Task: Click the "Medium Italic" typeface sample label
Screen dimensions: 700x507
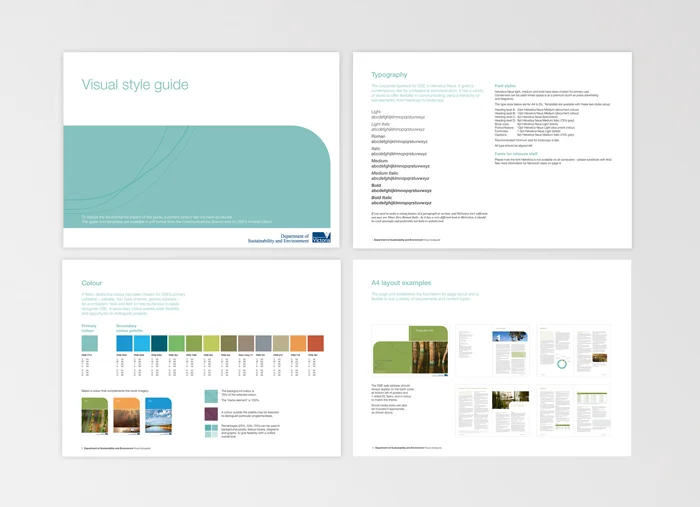Action: [x=384, y=173]
